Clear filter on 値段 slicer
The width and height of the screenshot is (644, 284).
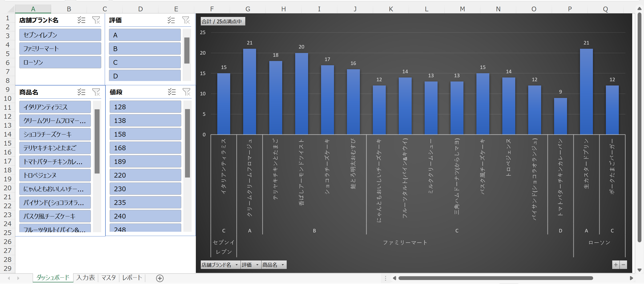[x=186, y=92]
